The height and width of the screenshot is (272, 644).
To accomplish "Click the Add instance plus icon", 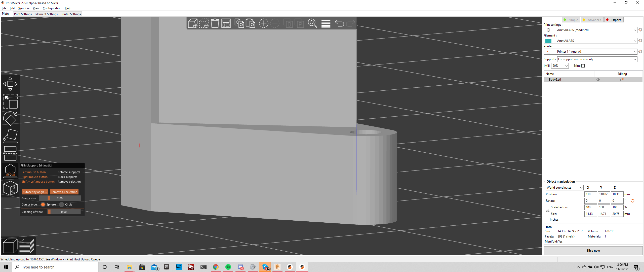I will (x=264, y=23).
